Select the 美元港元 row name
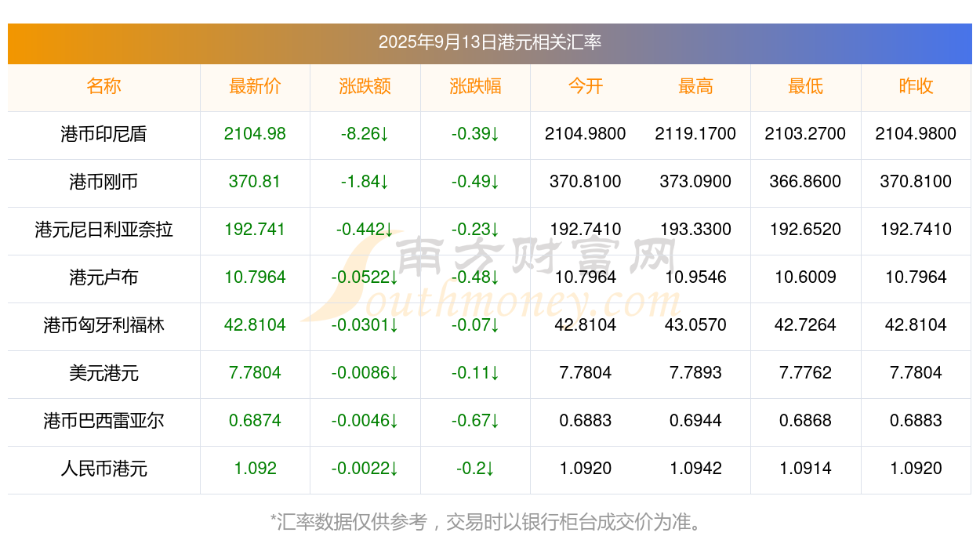The image size is (980, 547). tap(104, 373)
